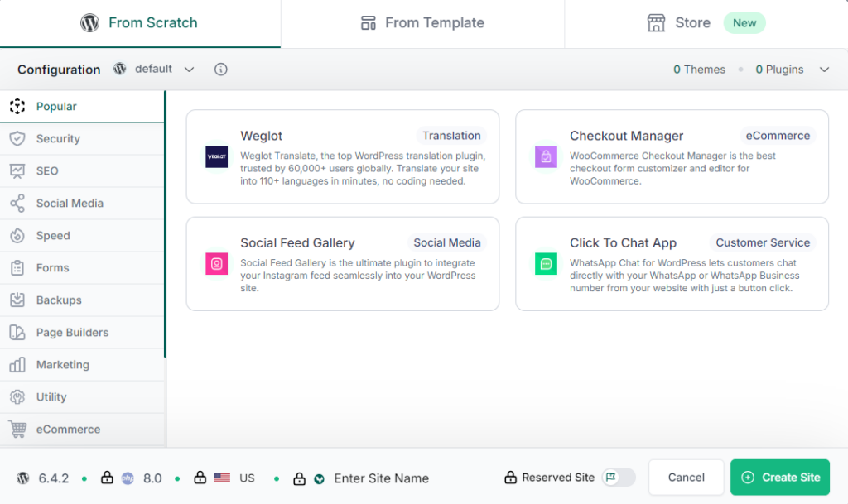Click the Speed gauge icon
848x504 pixels.
click(x=17, y=236)
